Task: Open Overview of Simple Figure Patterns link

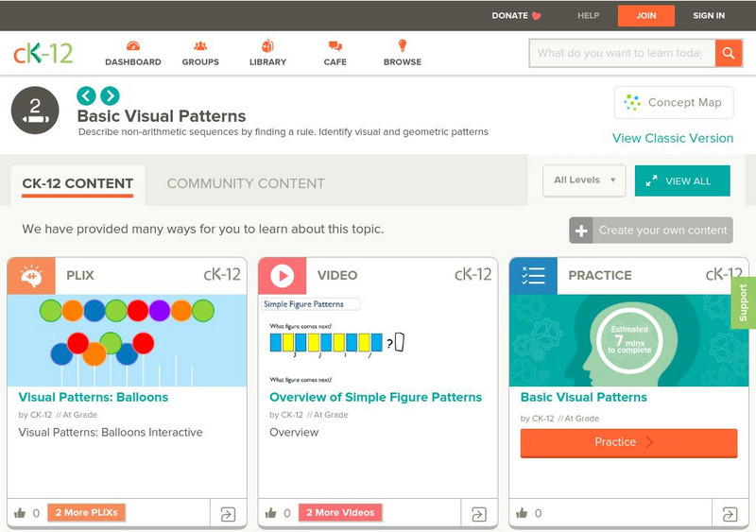Action: coord(375,397)
